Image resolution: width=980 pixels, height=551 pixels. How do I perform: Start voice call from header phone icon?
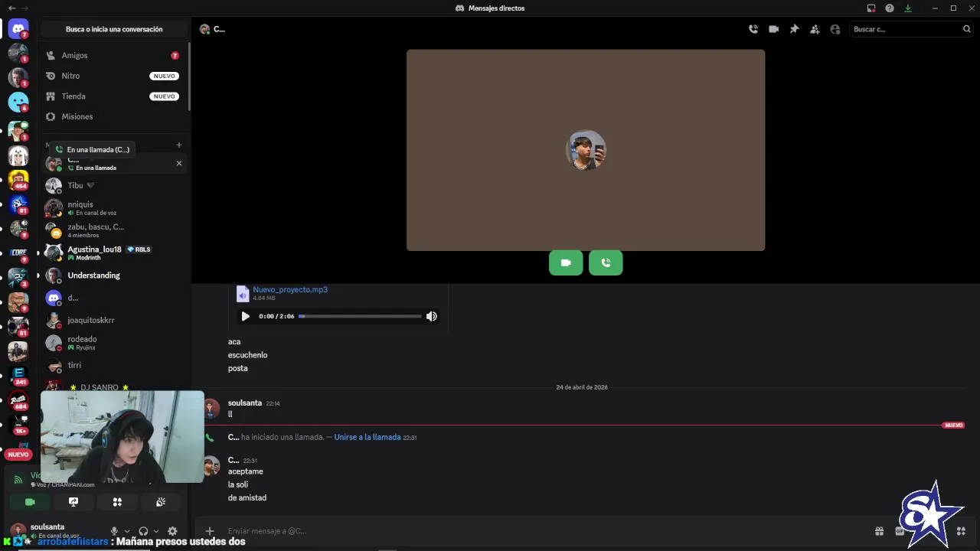tap(753, 29)
